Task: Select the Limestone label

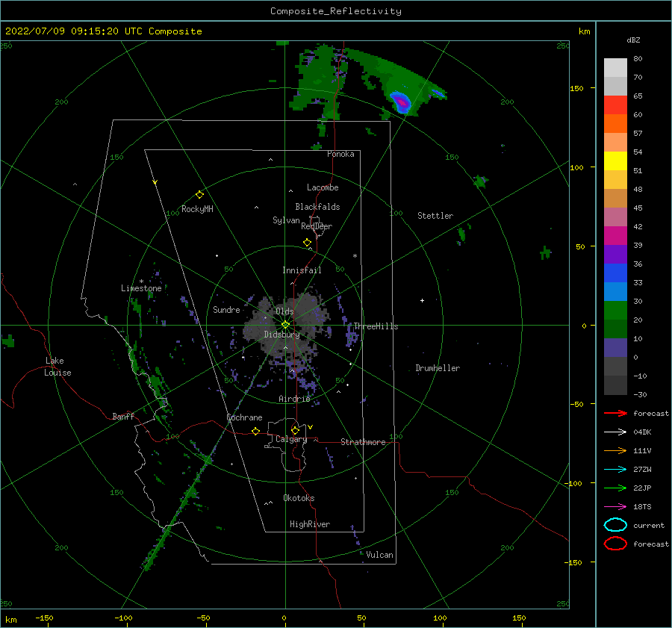Action: [141, 288]
